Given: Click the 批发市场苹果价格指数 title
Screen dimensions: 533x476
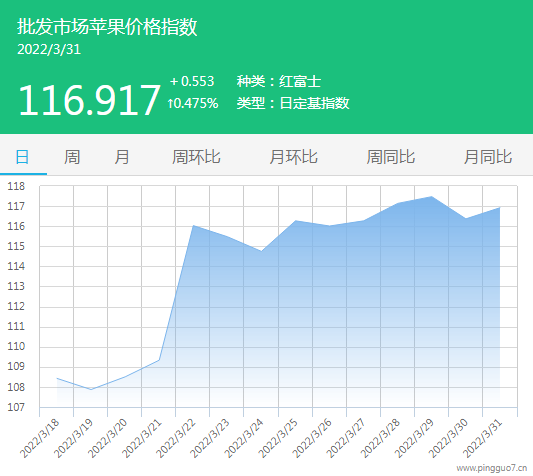Looking at the screenshot, I should coord(107,27).
